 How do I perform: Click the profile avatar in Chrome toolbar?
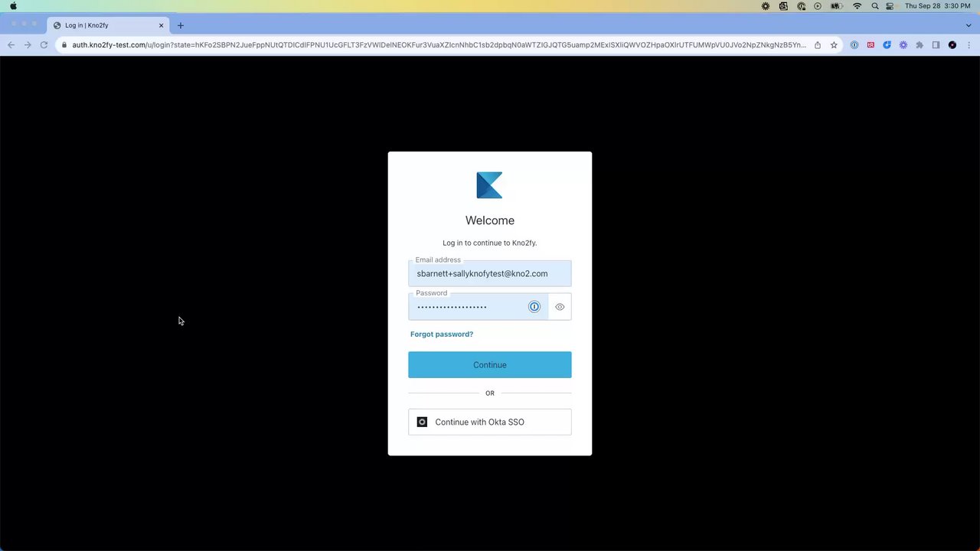pyautogui.click(x=952, y=45)
